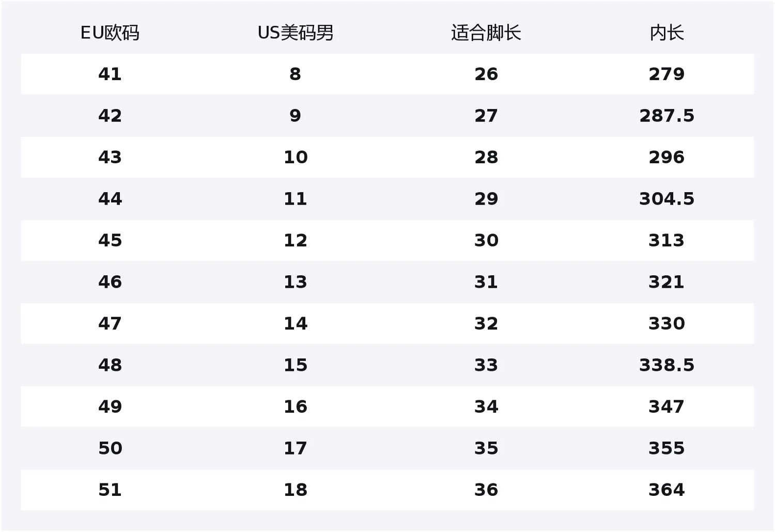Select foot length 34 cell
Screen dimensions: 775x532
(486, 406)
